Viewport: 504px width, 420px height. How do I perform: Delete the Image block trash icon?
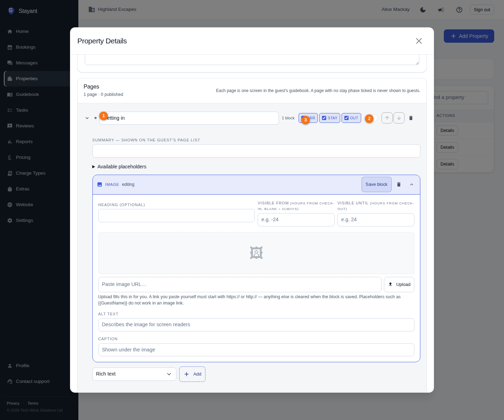pyautogui.click(x=399, y=184)
